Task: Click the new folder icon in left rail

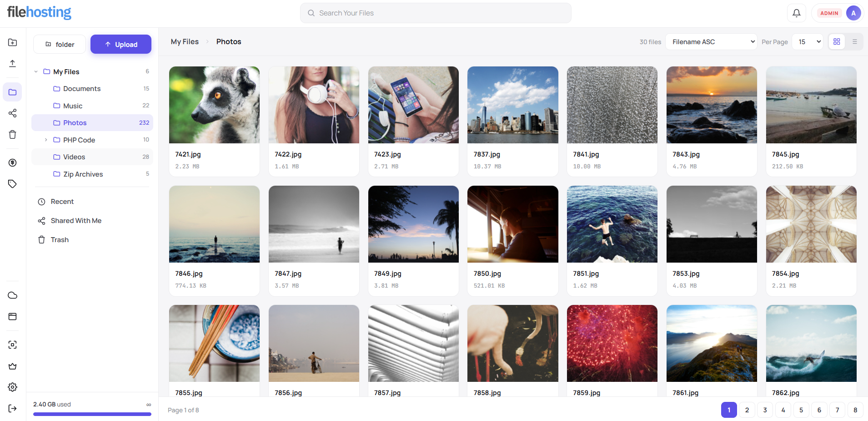Action: coord(13,42)
